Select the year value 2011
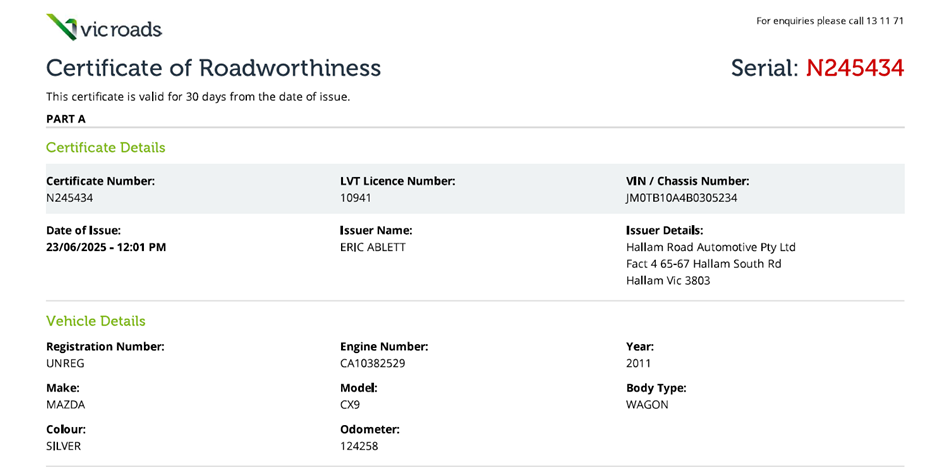The width and height of the screenshot is (940, 468). coord(638,363)
